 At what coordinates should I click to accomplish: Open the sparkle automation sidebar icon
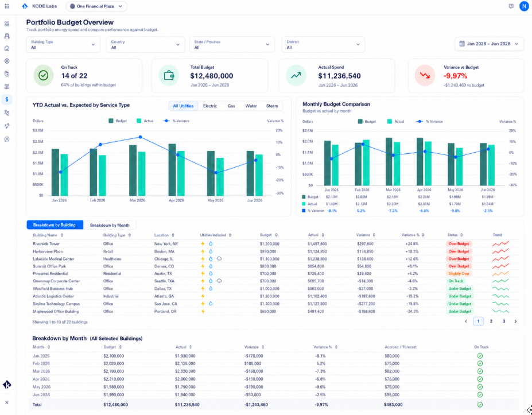7,126
